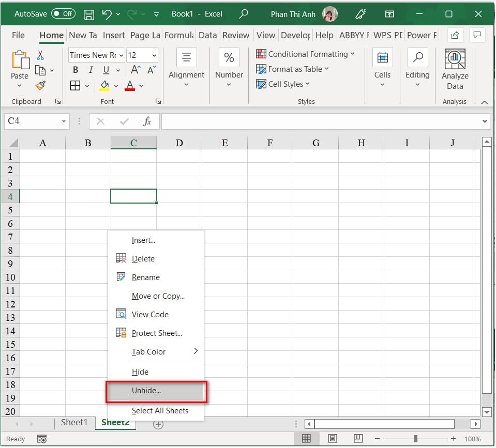This screenshot has height=448, width=496.
Task: Click the Increase Font Size icon
Action: 136,70
